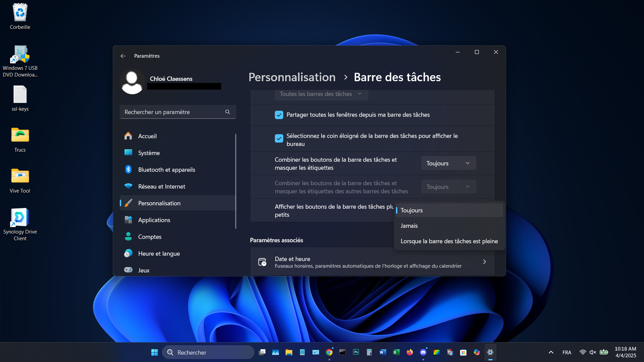The width and height of the screenshot is (644, 362).
Task: Select Personnalisation in the sidebar
Action: pyautogui.click(x=178, y=203)
